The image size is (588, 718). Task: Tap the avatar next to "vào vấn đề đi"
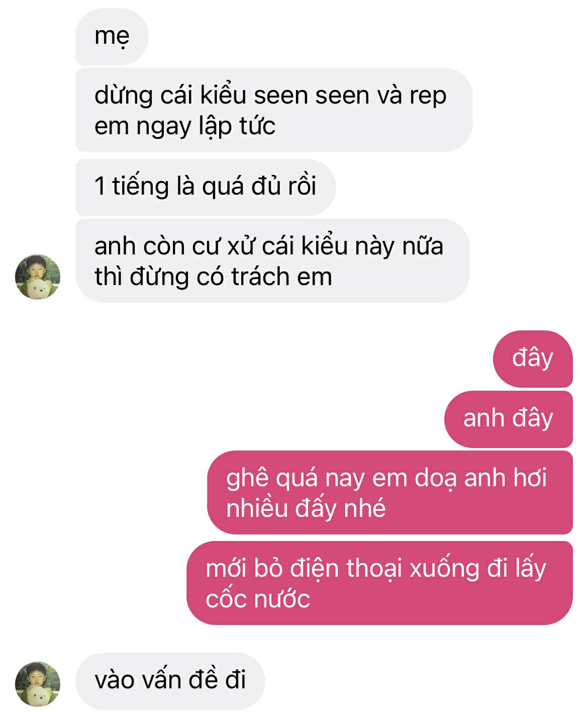pyautogui.click(x=38, y=684)
